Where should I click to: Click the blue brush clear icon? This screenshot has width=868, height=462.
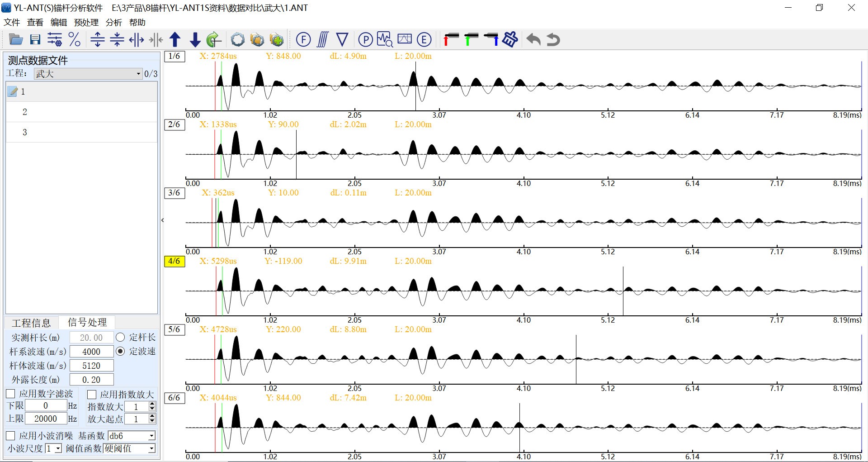510,40
